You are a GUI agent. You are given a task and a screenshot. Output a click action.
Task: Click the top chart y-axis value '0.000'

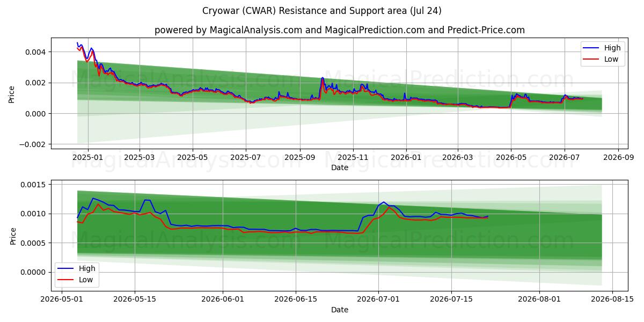pos(36,113)
